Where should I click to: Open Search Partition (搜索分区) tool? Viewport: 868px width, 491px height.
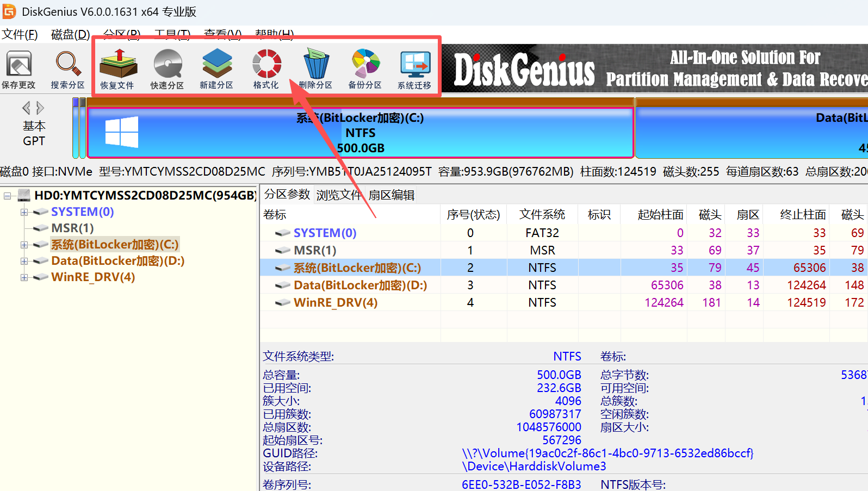pyautogui.click(x=68, y=70)
